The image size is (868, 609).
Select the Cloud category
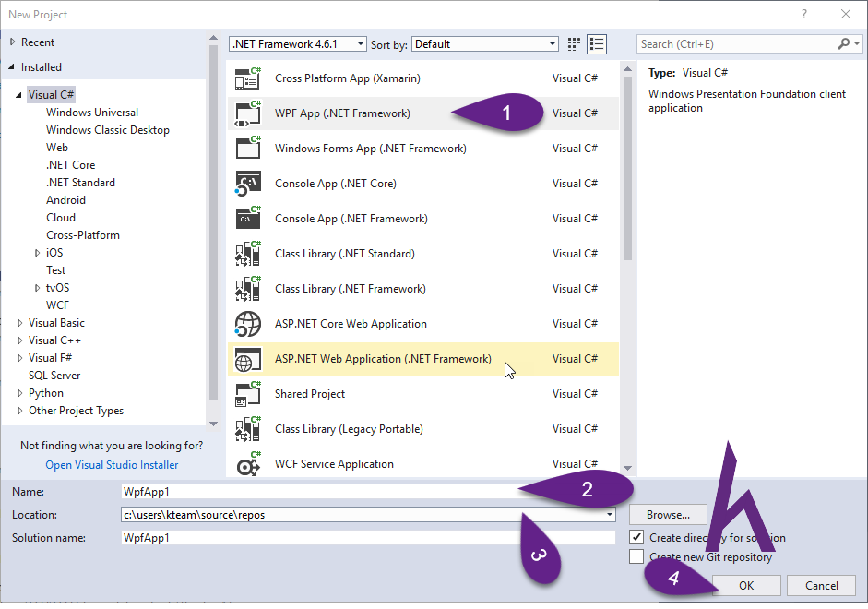[60, 218]
